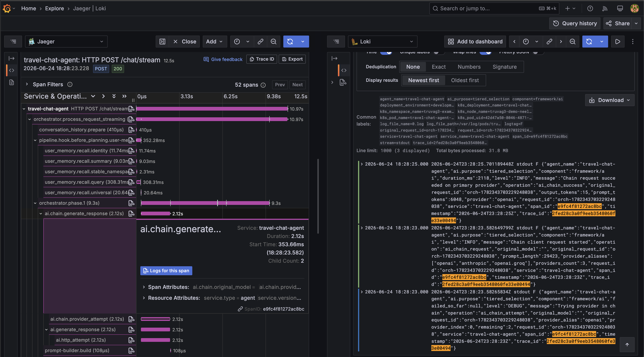This screenshot has height=357, width=644.
Task: Open the Jaeger query editor code icon
Action: pos(12,70)
